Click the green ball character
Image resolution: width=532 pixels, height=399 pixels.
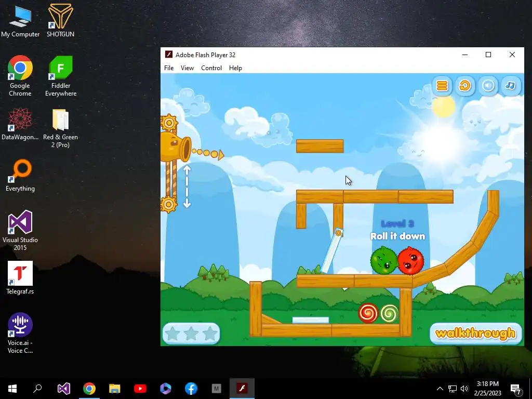click(x=383, y=260)
